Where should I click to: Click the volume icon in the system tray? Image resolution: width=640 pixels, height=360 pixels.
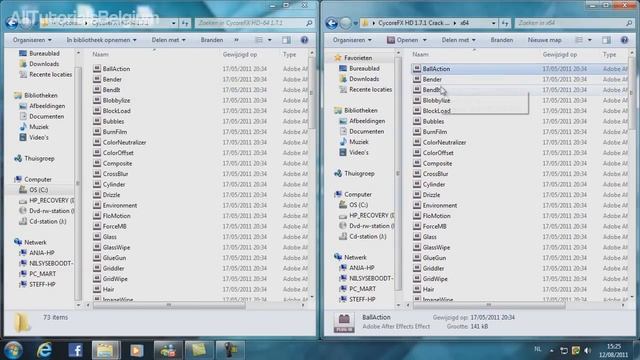[587, 351]
